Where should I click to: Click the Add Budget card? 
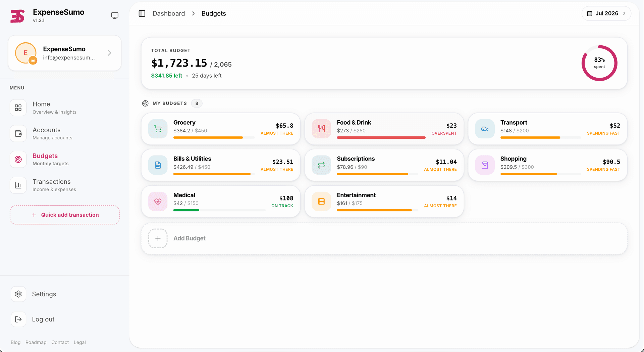click(384, 238)
